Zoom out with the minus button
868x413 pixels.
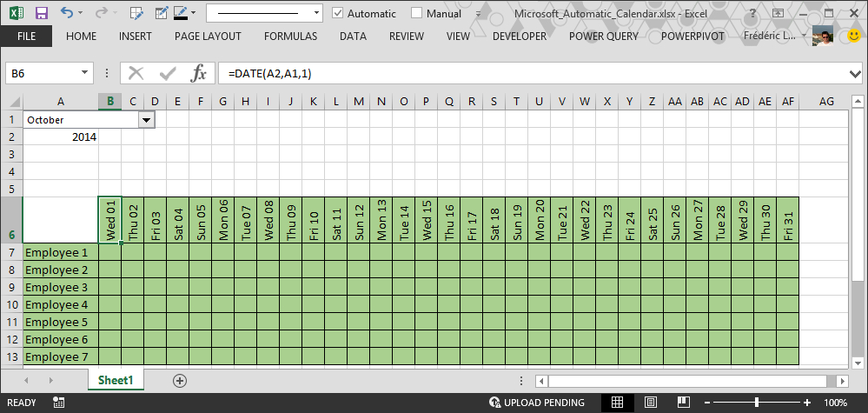(707, 403)
